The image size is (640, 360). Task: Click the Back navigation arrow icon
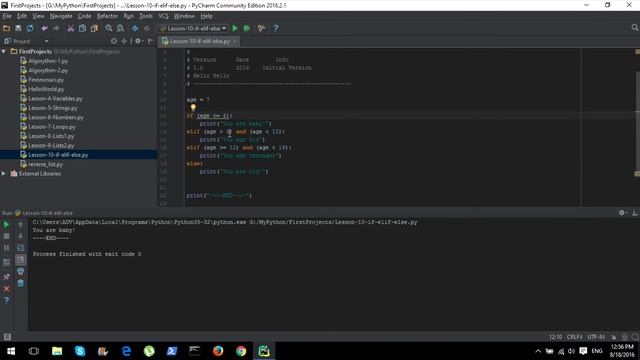click(135, 28)
